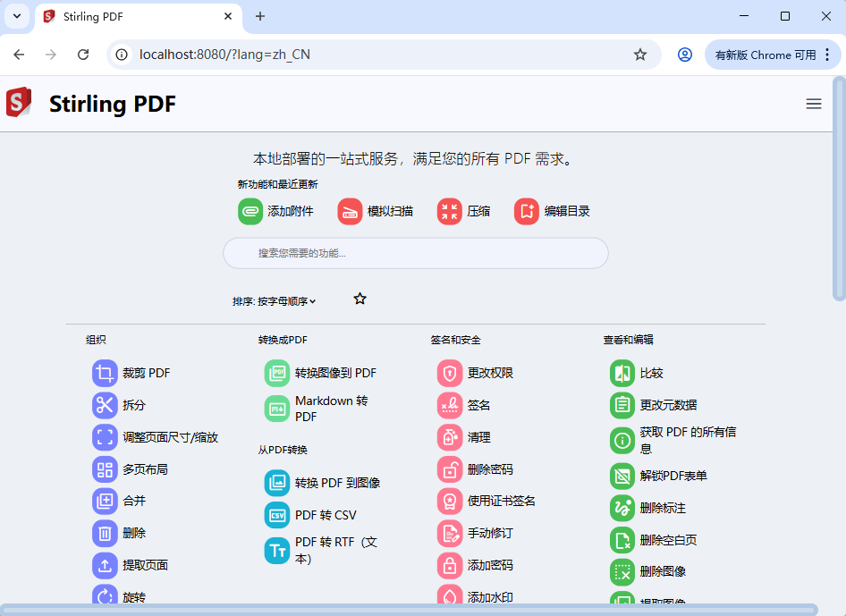Open the 提取页面 upload icon
Screen dimensions: 846x616
[105, 565]
